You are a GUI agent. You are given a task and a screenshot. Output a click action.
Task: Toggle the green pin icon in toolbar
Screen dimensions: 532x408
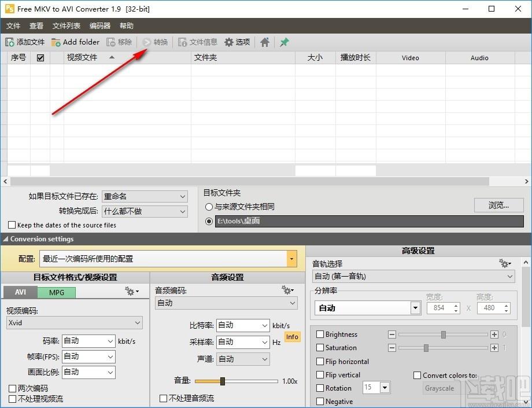284,42
